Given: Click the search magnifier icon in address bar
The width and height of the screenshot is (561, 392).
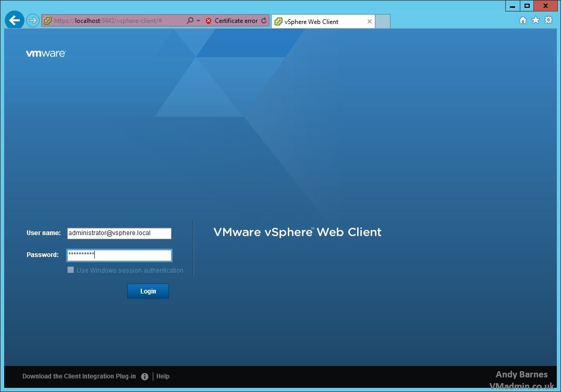Looking at the screenshot, I should click(x=190, y=21).
